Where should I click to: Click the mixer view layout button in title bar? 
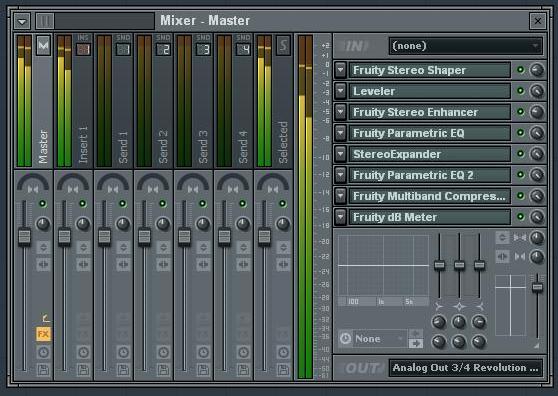(x=45, y=21)
